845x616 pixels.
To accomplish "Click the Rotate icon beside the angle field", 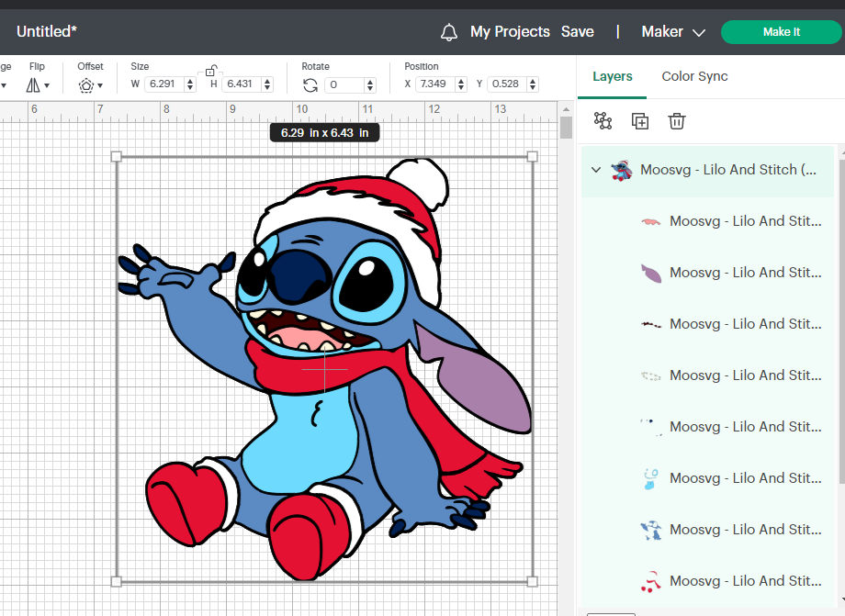I will pos(310,85).
